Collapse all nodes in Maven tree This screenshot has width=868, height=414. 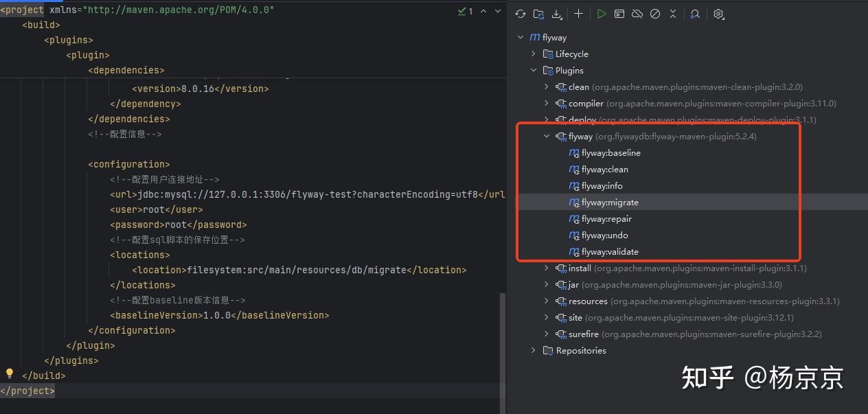[673, 14]
